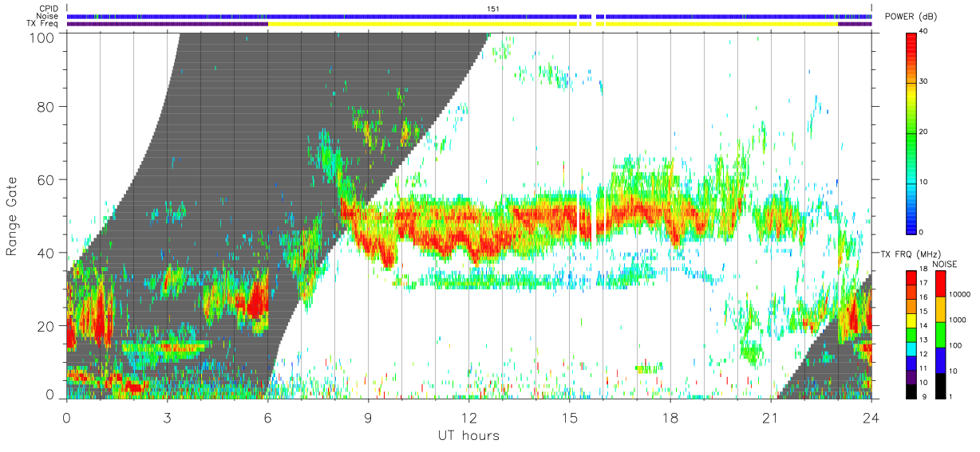
Task: Pick the red top segment of the NOISE bar
Action: click(x=941, y=283)
